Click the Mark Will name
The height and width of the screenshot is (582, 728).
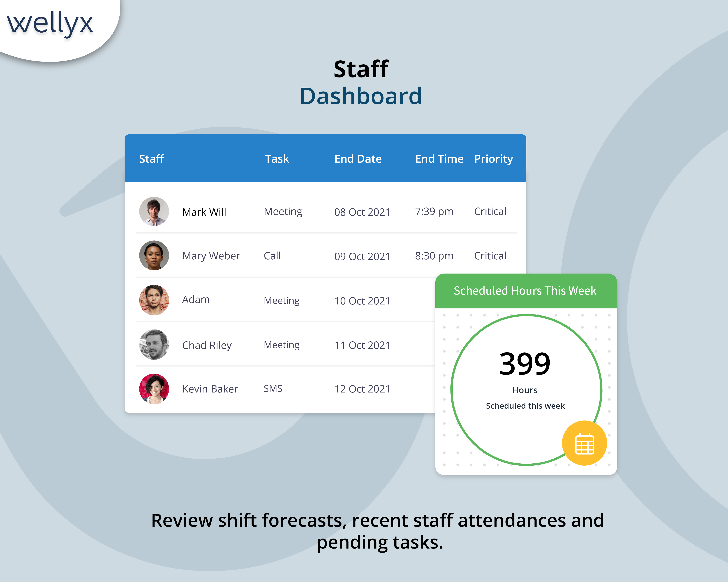[204, 212]
